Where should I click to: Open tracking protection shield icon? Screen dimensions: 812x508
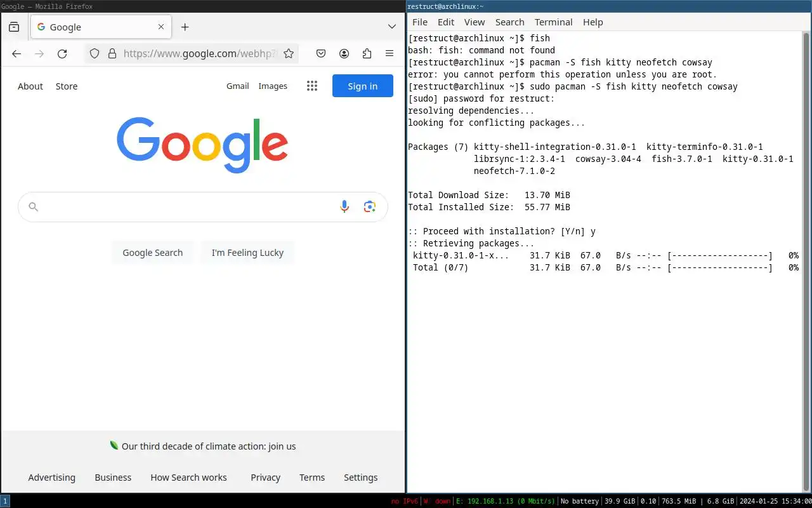pyautogui.click(x=95, y=54)
